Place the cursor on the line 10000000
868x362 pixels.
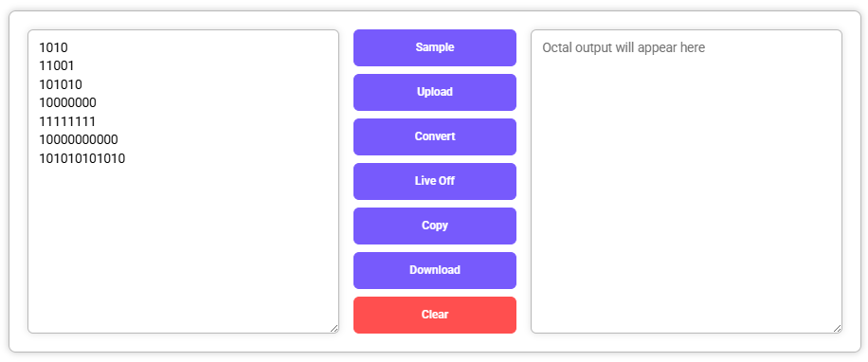pyautogui.click(x=67, y=103)
